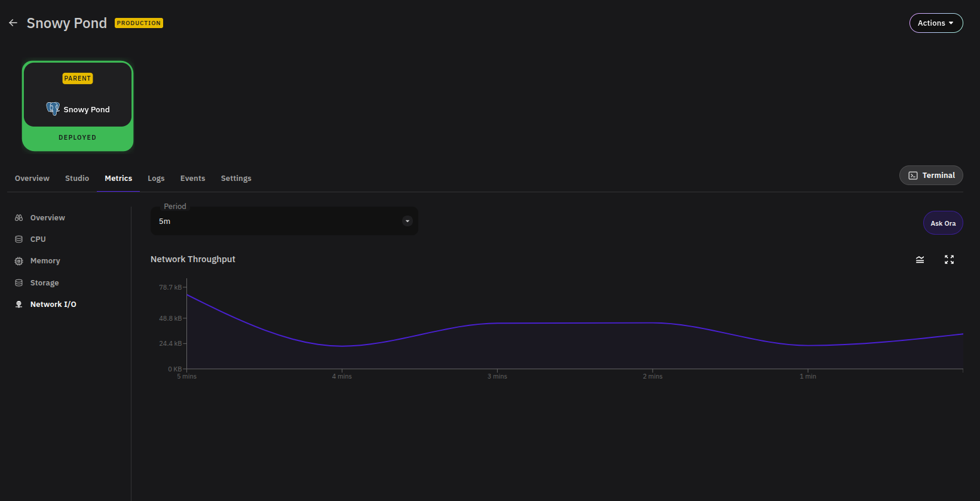
Task: Select Network I/O in sidebar
Action: pos(53,304)
